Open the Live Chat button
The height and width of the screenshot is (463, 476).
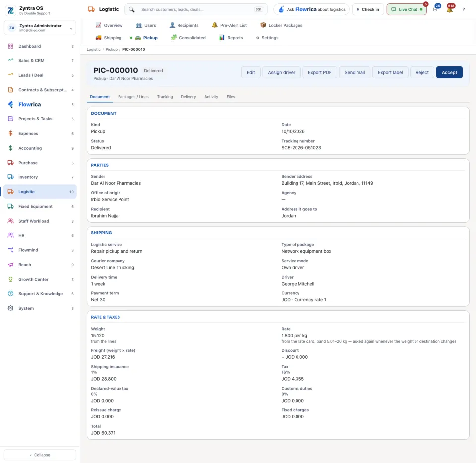coord(407,10)
